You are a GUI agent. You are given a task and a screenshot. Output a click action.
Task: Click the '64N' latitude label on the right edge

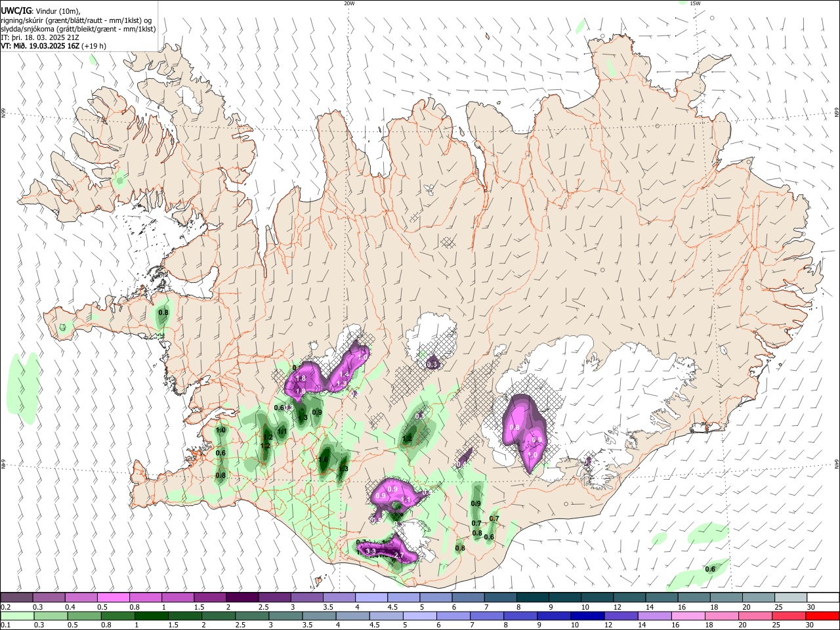[x=837, y=463]
